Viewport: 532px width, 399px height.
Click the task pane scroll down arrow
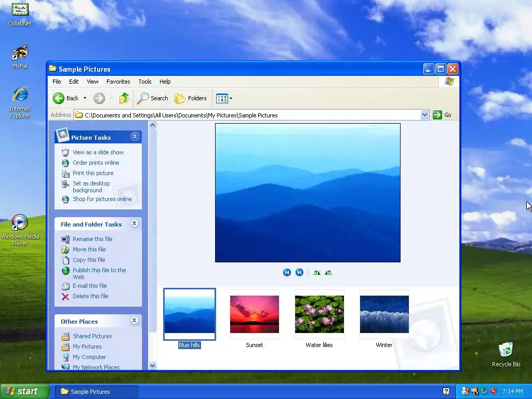click(x=153, y=365)
